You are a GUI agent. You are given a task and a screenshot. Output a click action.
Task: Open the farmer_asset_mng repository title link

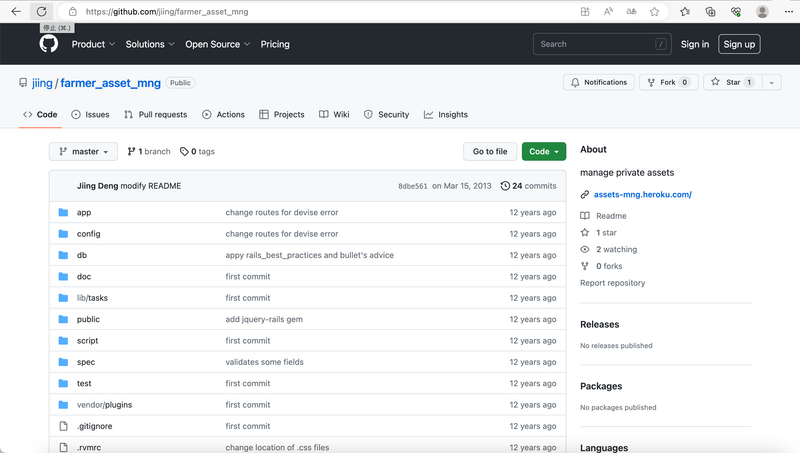pyautogui.click(x=111, y=83)
